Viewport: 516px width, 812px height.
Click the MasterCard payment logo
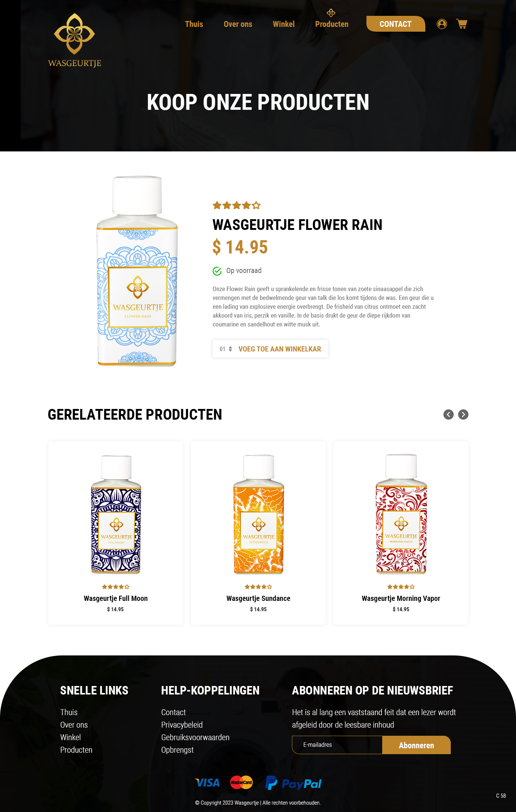241,782
